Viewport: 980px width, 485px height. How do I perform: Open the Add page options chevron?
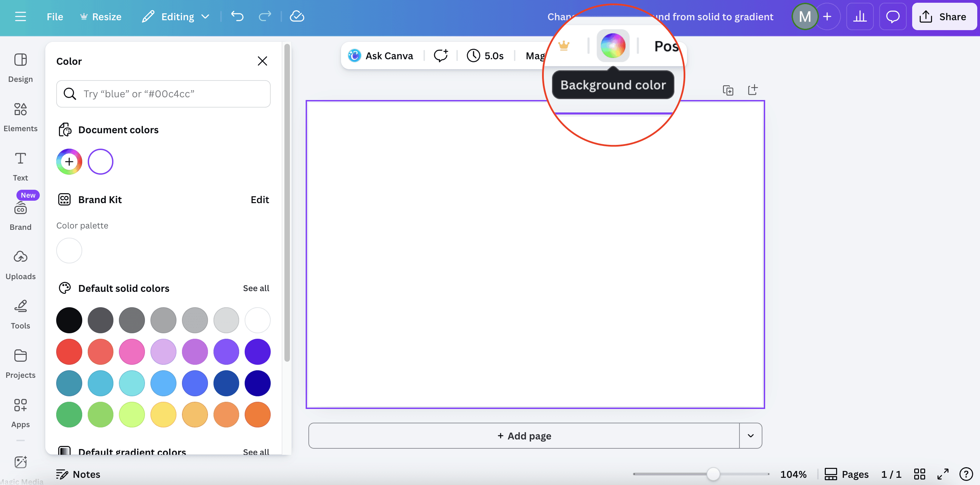[x=750, y=436]
